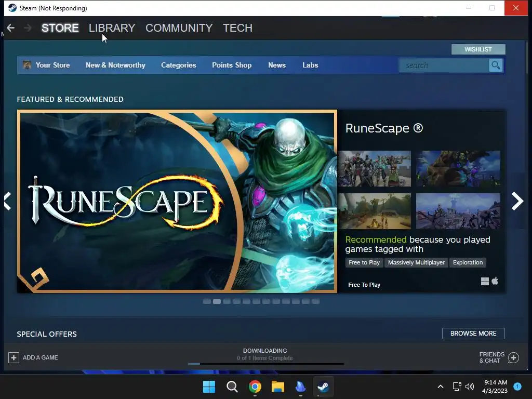The image size is (532, 399).
Task: Click BROWSE MORE special offers
Action: (x=473, y=334)
